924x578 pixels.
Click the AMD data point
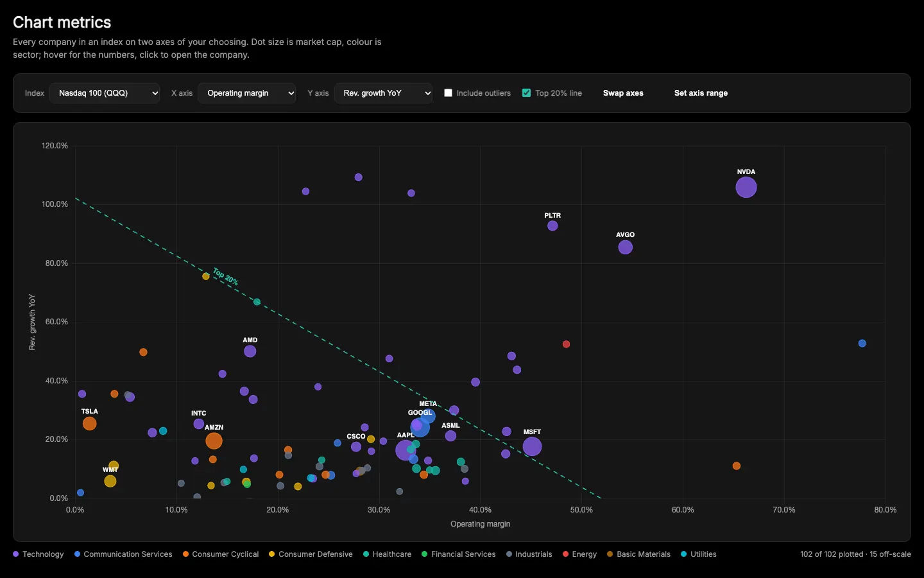250,351
